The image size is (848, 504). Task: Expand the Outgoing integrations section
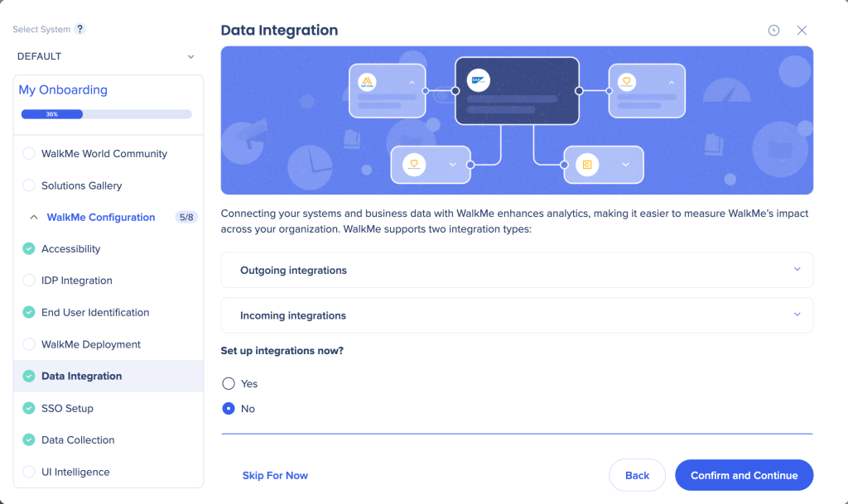click(x=517, y=271)
